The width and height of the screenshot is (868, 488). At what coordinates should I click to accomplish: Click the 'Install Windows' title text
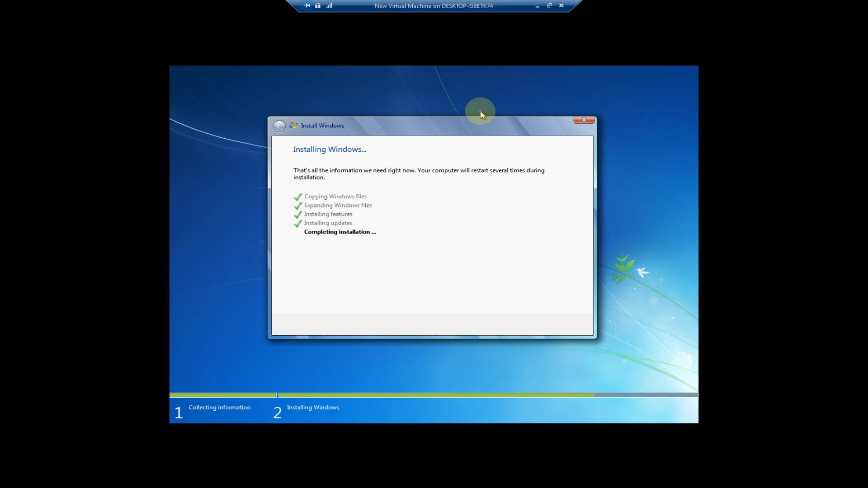[322, 126]
